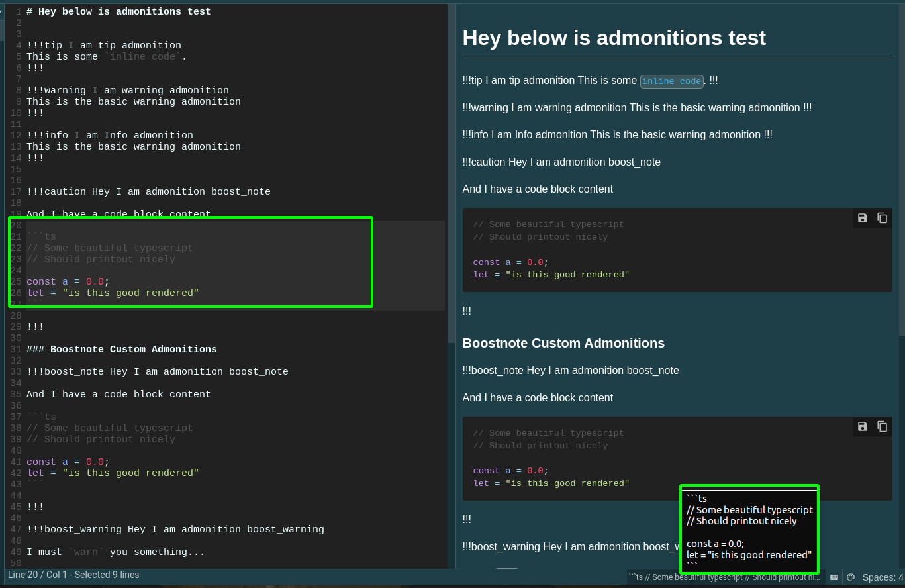Screen dimensions: 905x588
Task: Click editor line 'I must `warn` you something...'
Action: pyautogui.click(x=116, y=552)
